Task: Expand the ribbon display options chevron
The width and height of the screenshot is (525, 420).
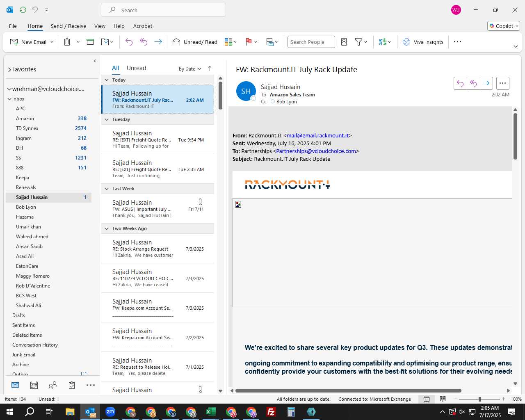Action: [516, 46]
